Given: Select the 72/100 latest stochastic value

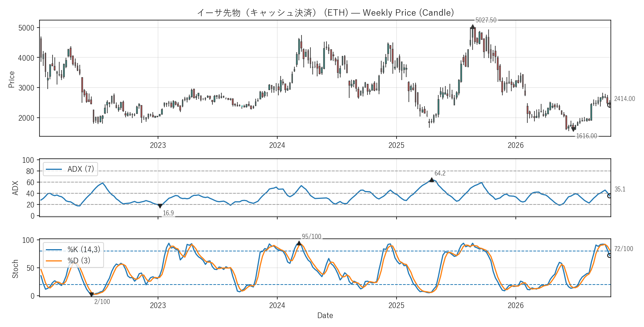Looking at the screenshot, I should click(x=624, y=249).
